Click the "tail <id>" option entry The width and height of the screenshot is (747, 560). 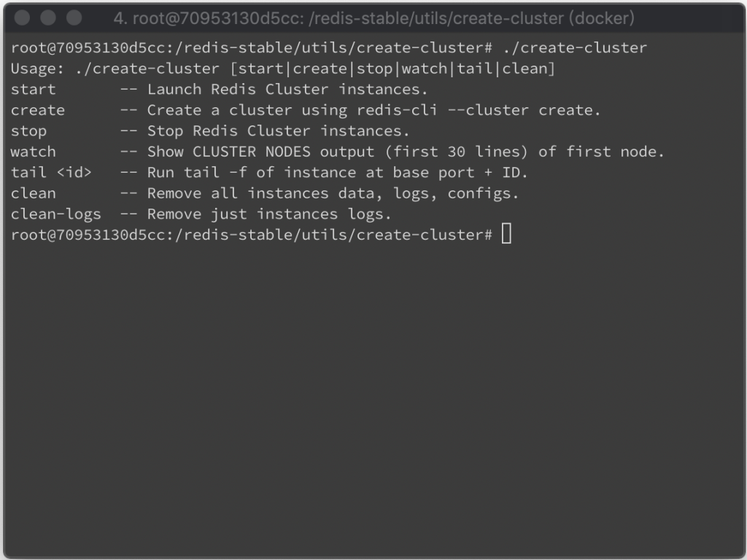pyautogui.click(x=51, y=172)
